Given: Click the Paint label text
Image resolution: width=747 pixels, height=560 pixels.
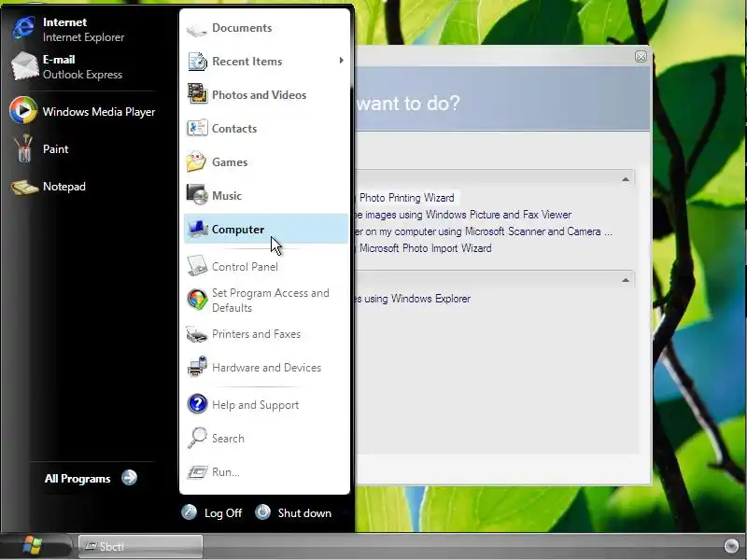Looking at the screenshot, I should (x=56, y=149).
